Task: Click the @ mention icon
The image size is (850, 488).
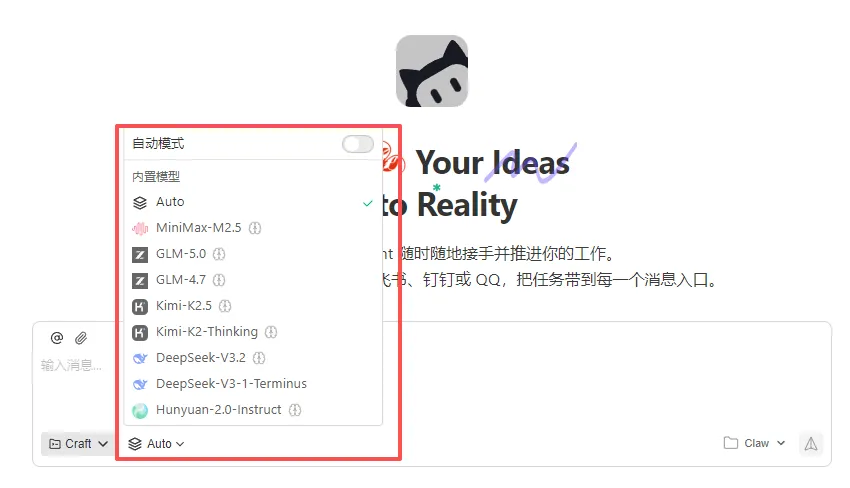Action: click(x=56, y=338)
